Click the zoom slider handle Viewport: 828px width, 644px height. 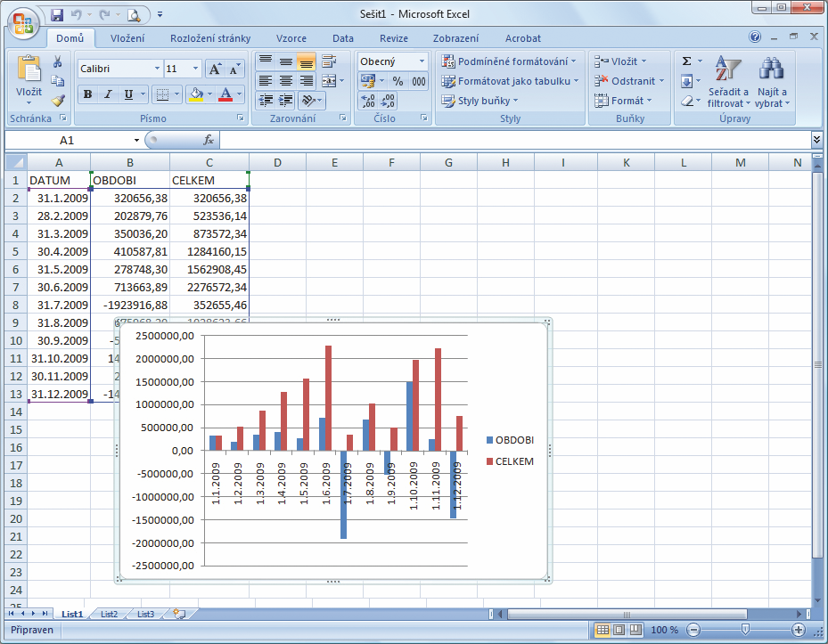745,629
